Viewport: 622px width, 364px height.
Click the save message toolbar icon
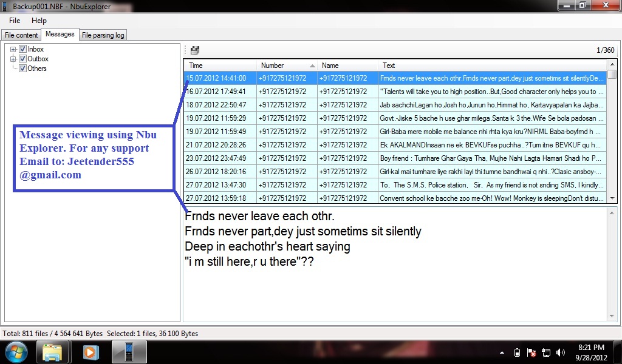(194, 50)
